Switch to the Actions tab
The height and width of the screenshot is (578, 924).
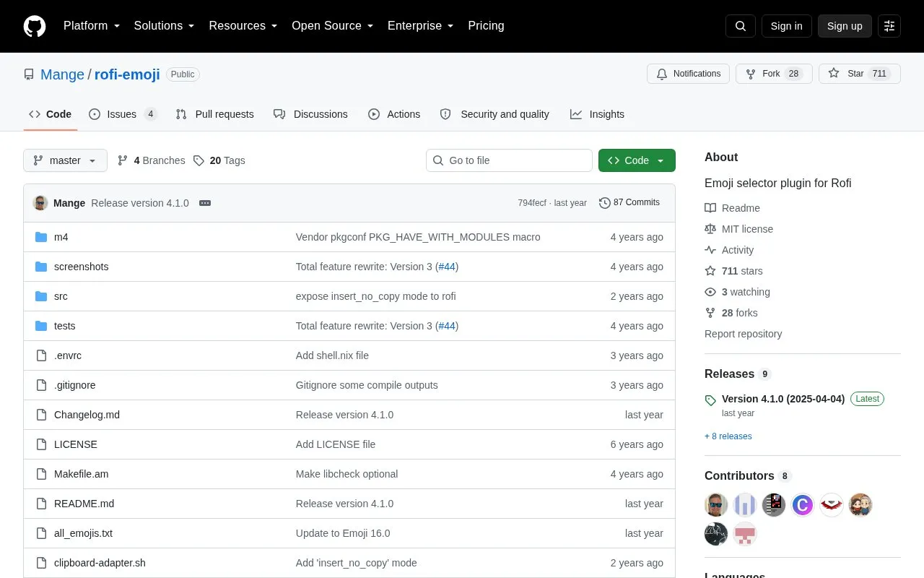click(x=394, y=114)
